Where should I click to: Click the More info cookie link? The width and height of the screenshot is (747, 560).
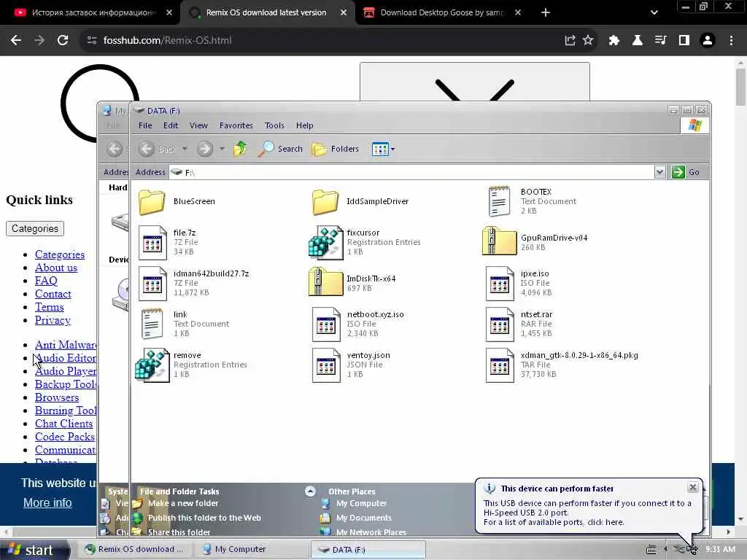(47, 503)
